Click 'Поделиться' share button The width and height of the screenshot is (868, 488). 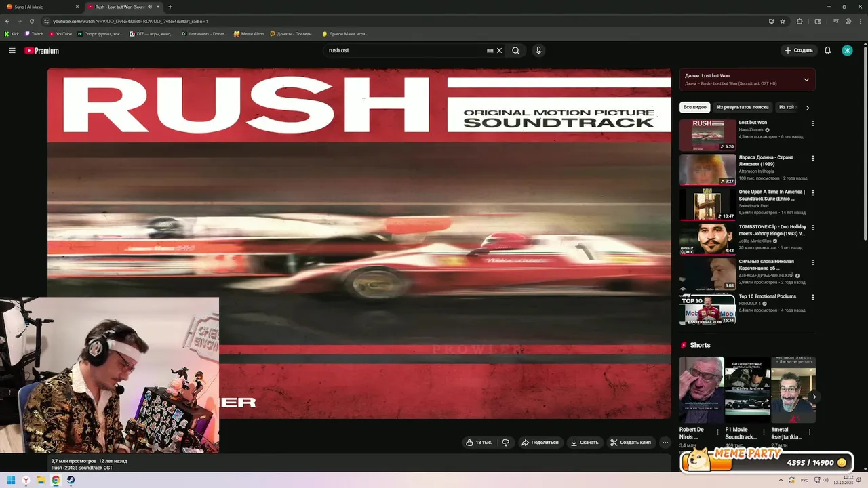(540, 443)
